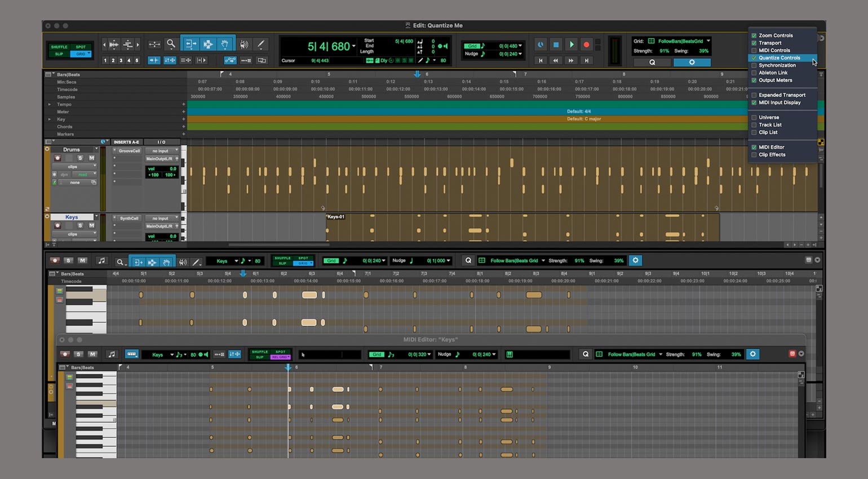Enable MIDI Controls in toolbar menu
The image size is (868, 479).
click(x=754, y=50)
